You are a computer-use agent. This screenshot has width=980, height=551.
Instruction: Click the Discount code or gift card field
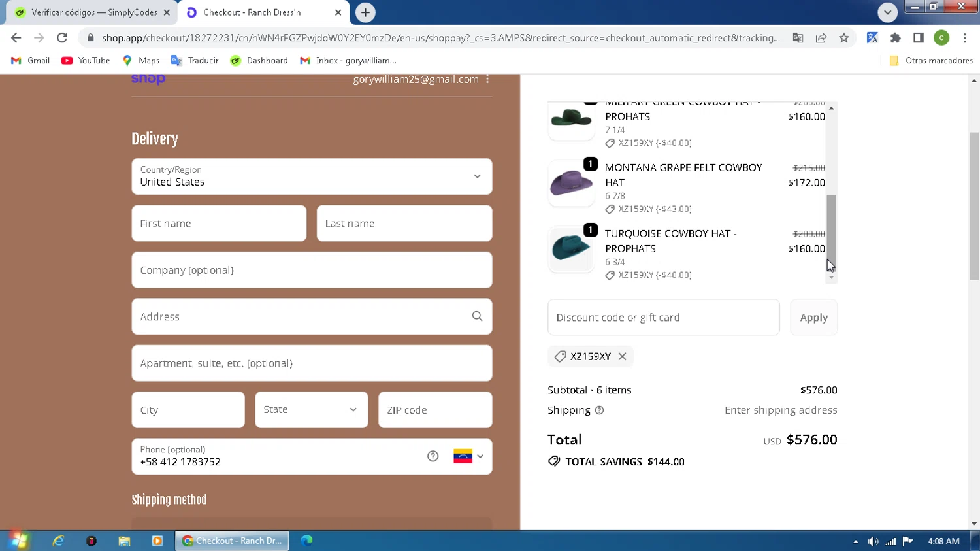(664, 318)
